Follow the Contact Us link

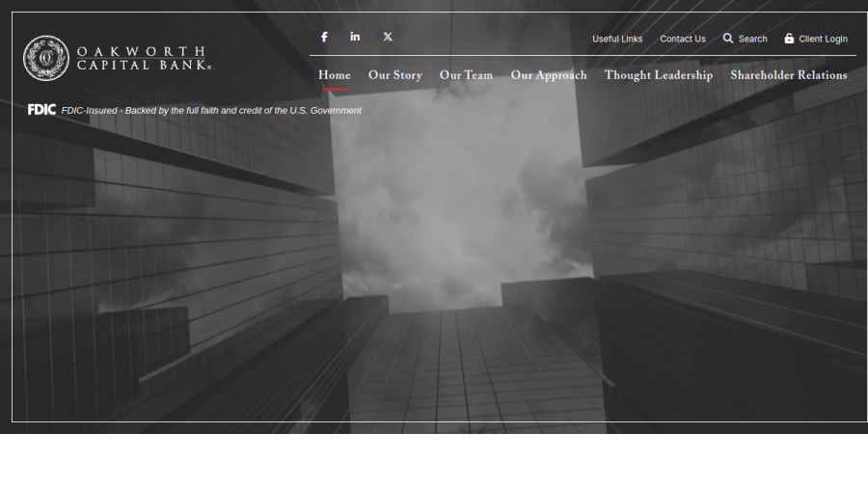683,39
